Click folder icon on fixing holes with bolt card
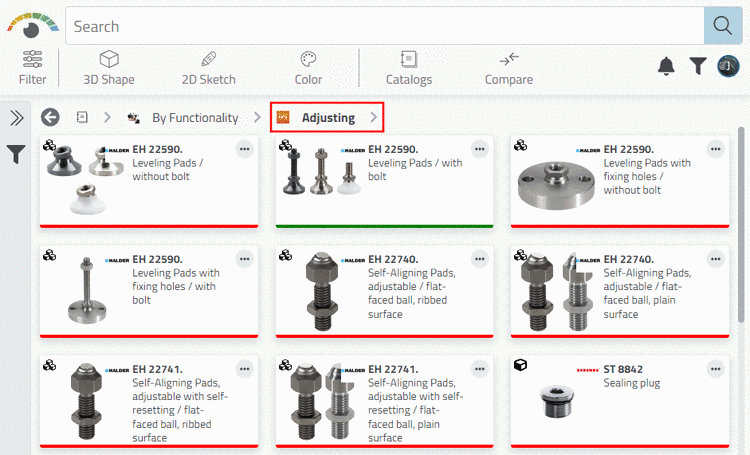 49,255
